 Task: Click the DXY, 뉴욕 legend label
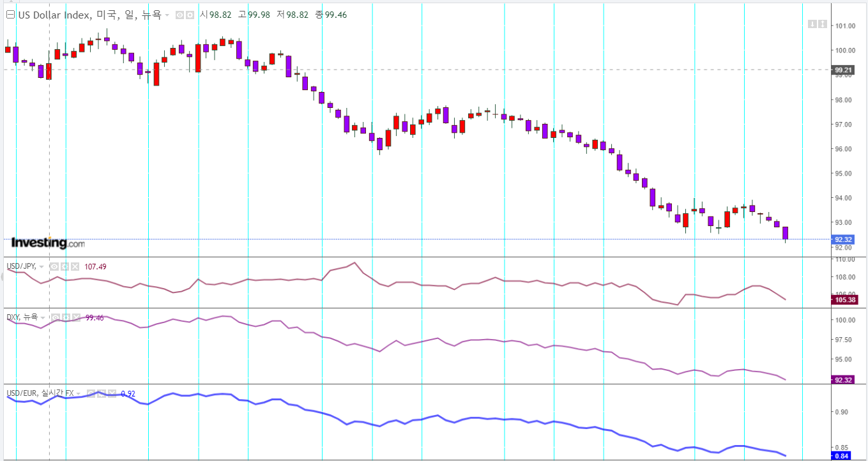(22, 317)
